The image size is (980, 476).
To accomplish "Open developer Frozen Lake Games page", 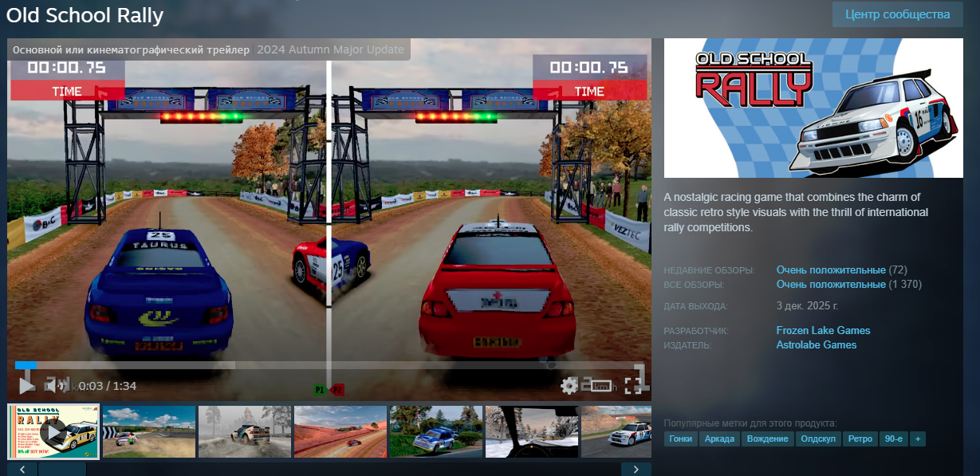I will point(823,330).
